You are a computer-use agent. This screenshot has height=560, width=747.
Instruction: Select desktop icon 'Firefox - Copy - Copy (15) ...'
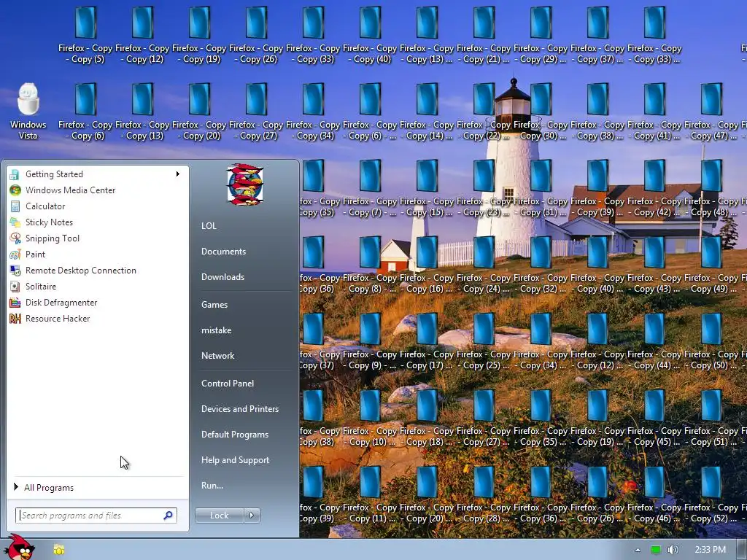point(426,189)
